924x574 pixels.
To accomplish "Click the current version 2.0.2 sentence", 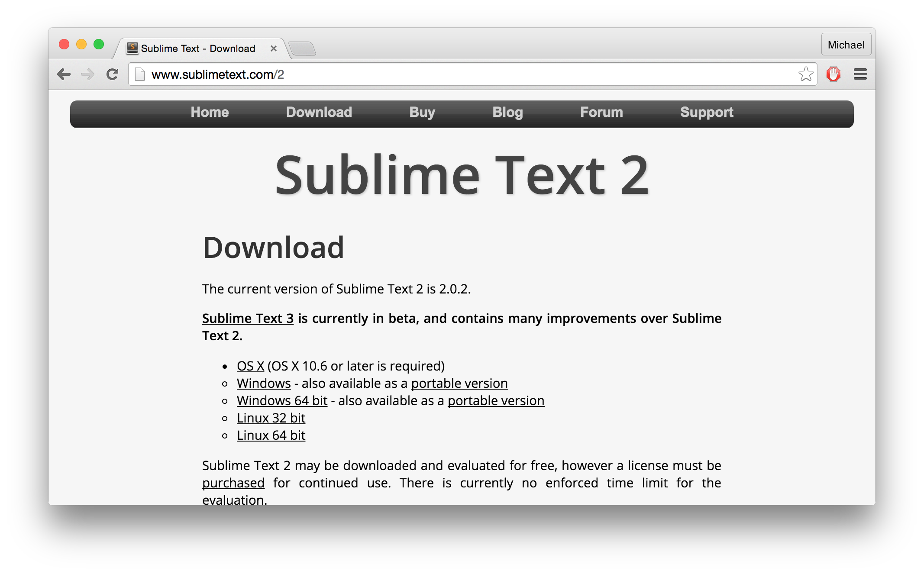I will 336,289.
